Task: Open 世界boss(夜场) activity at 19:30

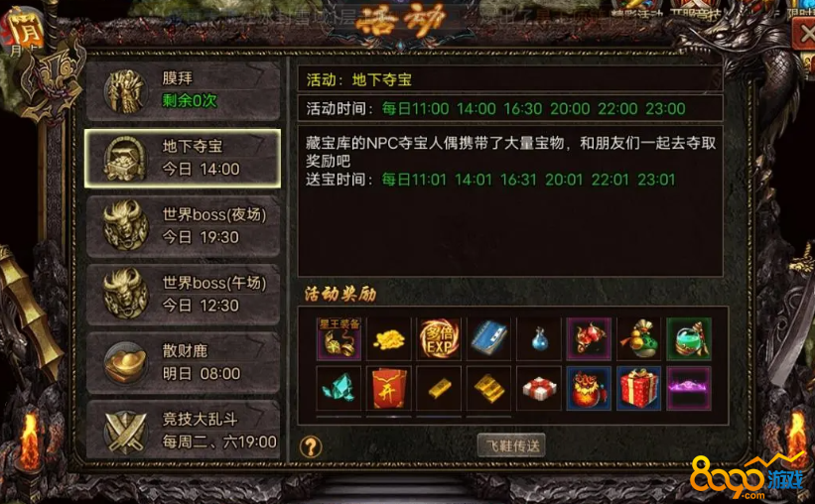Action: [183, 226]
